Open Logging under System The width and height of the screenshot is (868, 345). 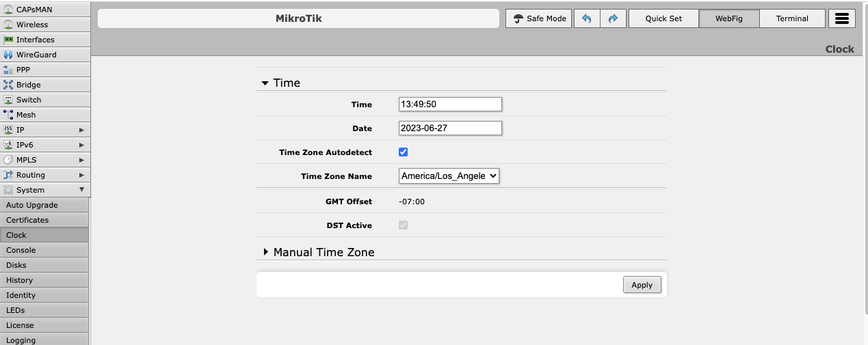point(44,340)
